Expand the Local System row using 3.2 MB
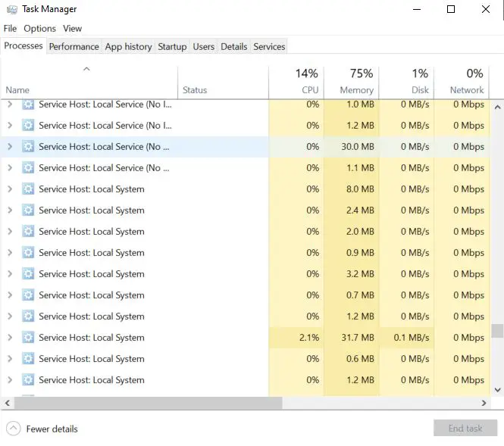Screen dimensions: 504x446 (10, 274)
